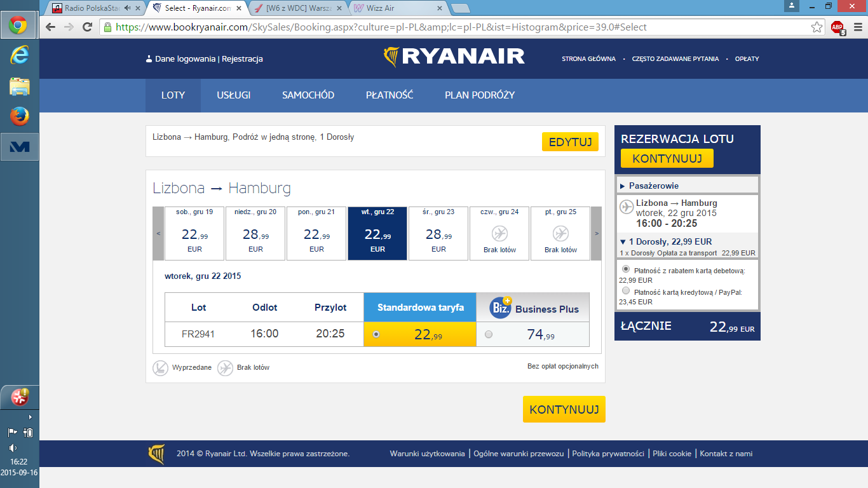This screenshot has width=868, height=488.
Task: Launch Firefox from the taskbar
Action: click(20, 116)
